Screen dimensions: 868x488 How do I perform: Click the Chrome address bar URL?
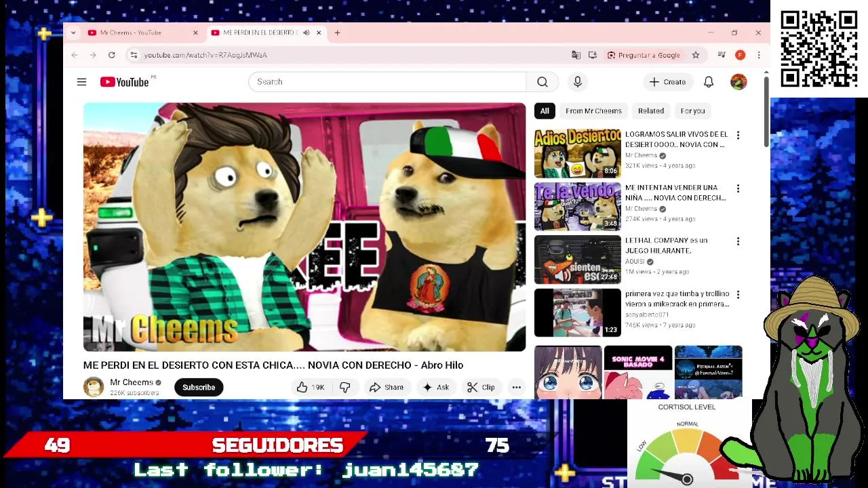pos(205,55)
